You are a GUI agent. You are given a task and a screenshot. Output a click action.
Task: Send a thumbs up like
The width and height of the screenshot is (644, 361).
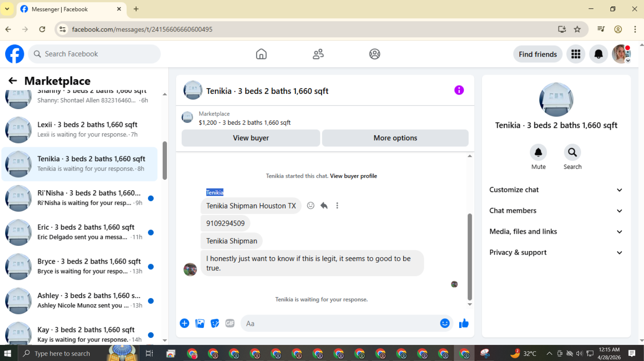coord(464,323)
